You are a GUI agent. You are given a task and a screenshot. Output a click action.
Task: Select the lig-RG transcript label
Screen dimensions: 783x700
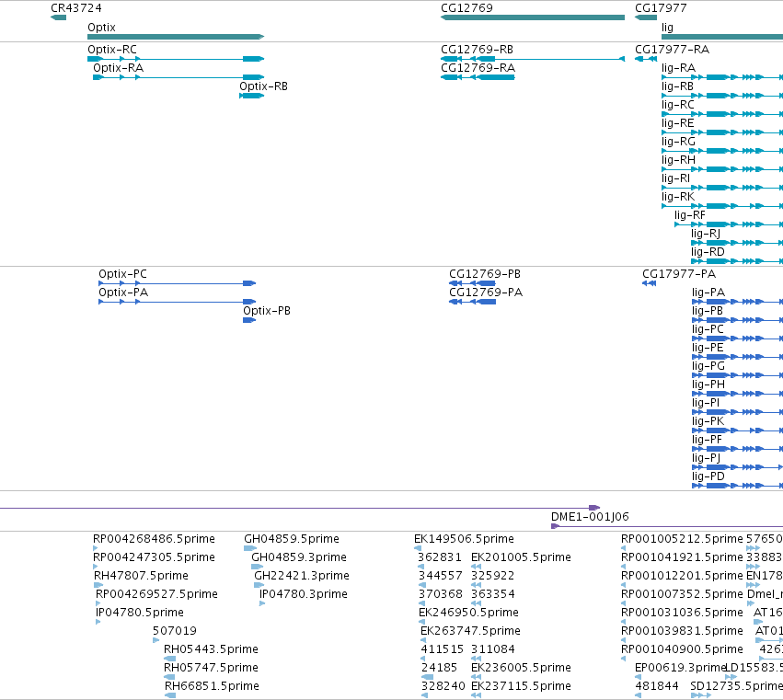[x=678, y=142]
